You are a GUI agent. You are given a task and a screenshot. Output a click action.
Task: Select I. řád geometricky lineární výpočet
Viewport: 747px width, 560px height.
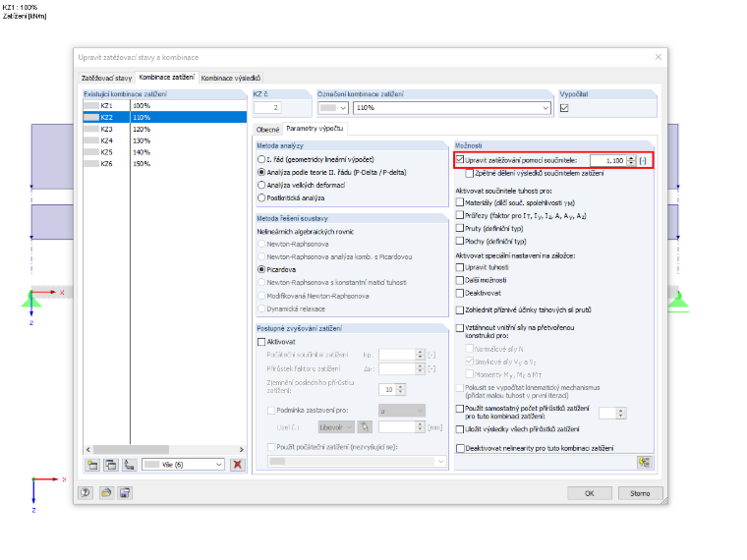point(261,159)
